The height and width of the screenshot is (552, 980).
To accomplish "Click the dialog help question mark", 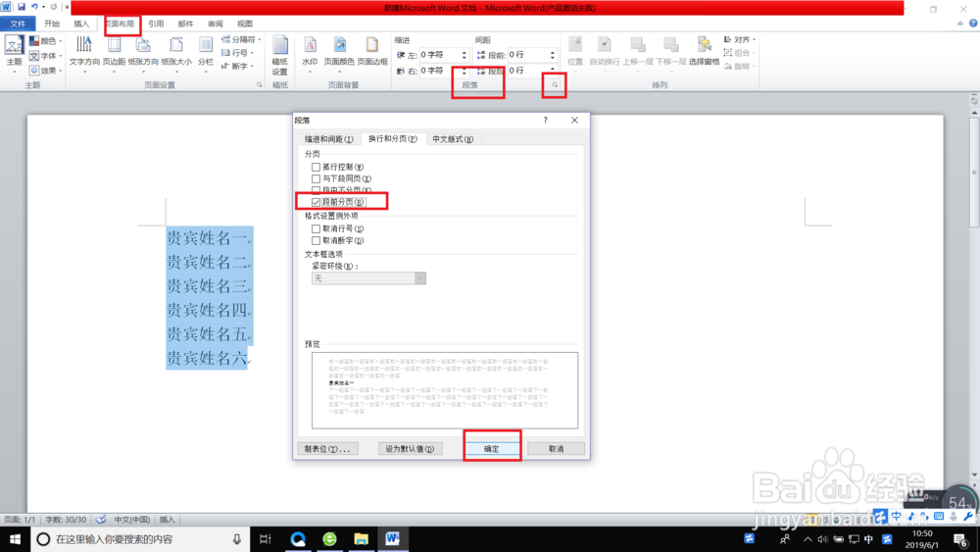I will pyautogui.click(x=545, y=120).
